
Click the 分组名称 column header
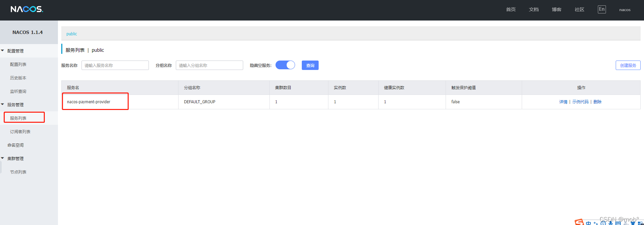224,87
